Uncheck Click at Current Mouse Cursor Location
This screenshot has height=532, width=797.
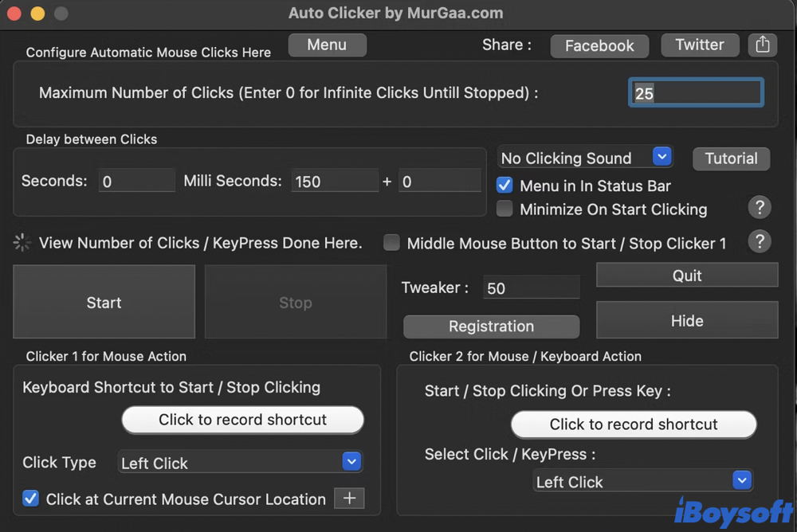click(31, 499)
